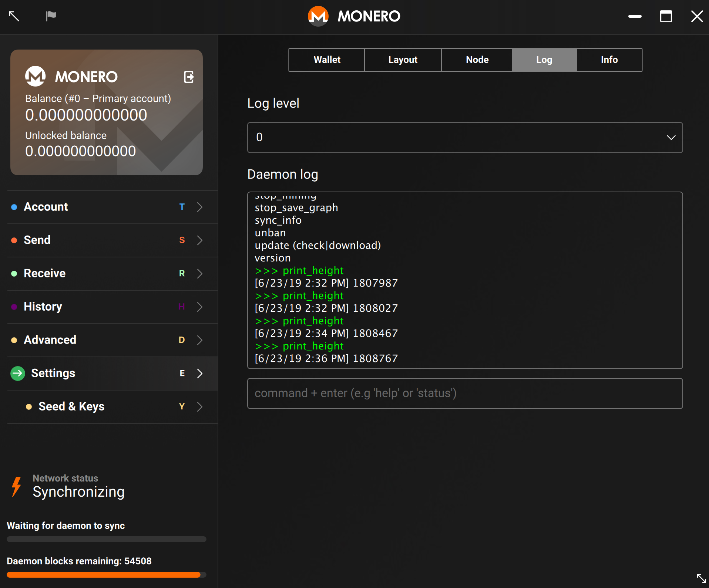The height and width of the screenshot is (588, 709).
Task: Click the diagonal arrow icon at top-left
Action: [x=14, y=16]
